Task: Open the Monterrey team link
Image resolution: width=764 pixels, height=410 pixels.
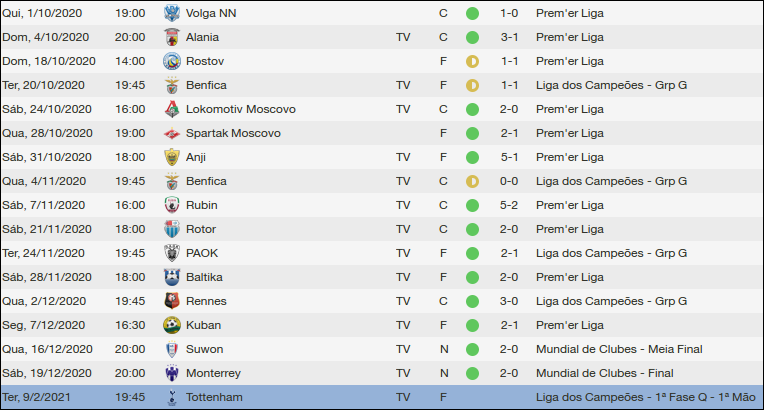Action: (x=213, y=373)
